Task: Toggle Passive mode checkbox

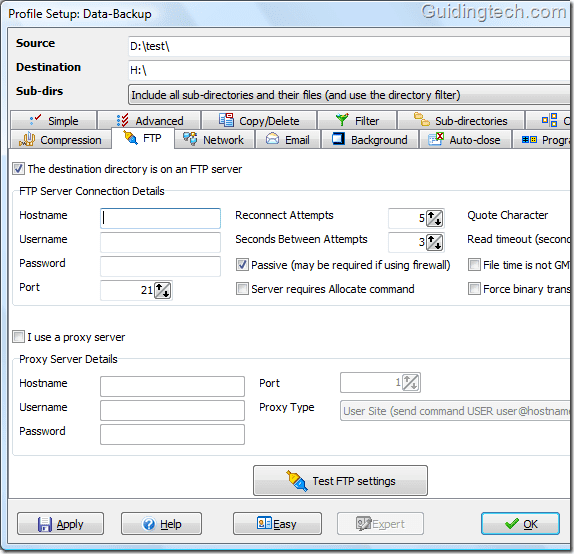Action: coord(242,265)
